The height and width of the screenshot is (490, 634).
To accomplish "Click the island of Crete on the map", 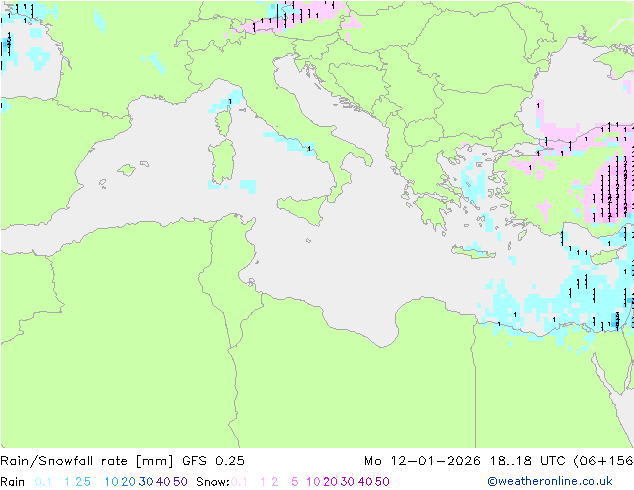I will (x=473, y=252).
